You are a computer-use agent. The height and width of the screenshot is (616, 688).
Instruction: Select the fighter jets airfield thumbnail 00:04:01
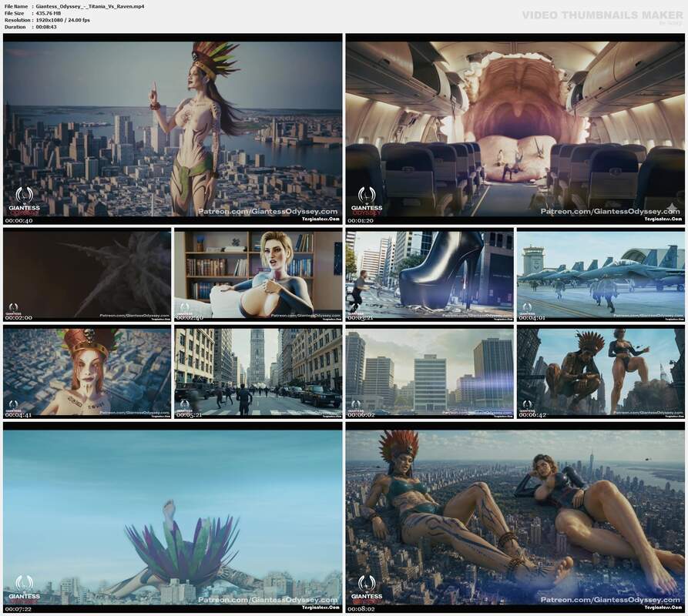601,274
